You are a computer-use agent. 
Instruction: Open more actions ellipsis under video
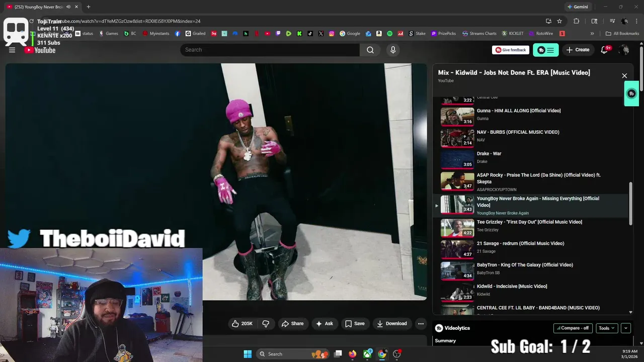(x=421, y=323)
